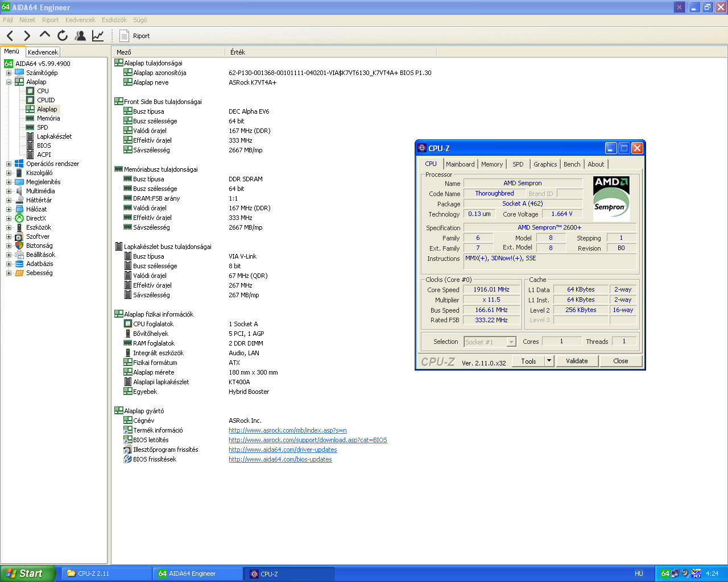728x582 pixels.
Task: Select SPD in the tree
Action: pos(43,127)
